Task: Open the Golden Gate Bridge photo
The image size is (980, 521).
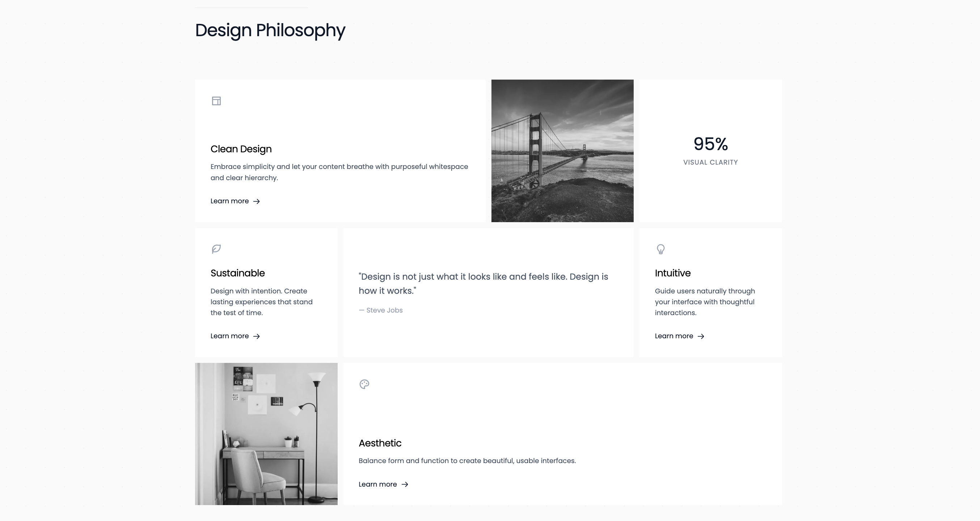Action: pos(562,151)
